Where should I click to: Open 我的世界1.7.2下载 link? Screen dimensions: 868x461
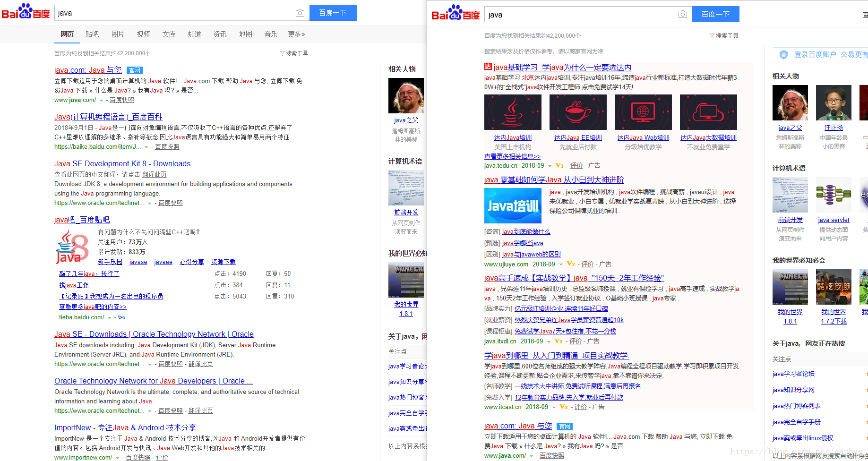(x=834, y=316)
